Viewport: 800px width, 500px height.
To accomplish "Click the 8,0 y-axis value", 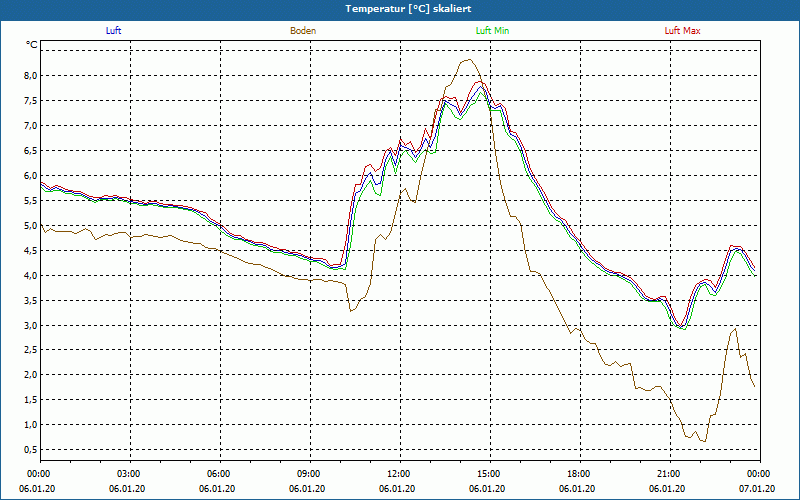I will click(31, 76).
